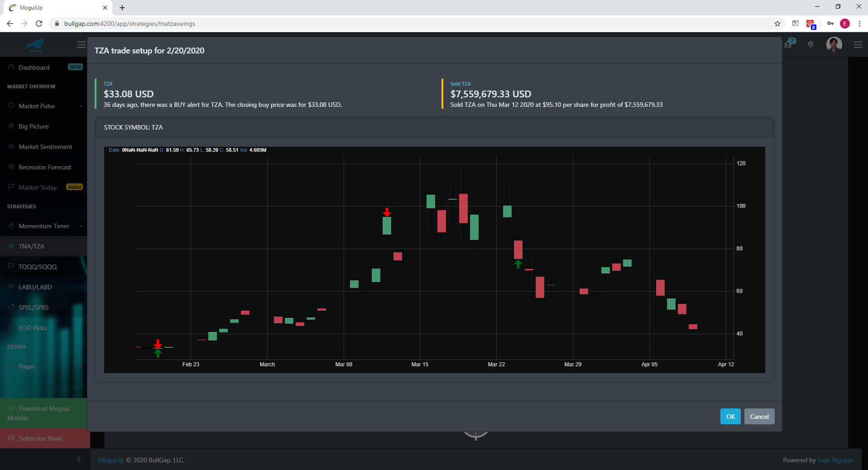Viewport: 868px width, 470px height.
Task: Reload the browser page
Action: [x=39, y=24]
